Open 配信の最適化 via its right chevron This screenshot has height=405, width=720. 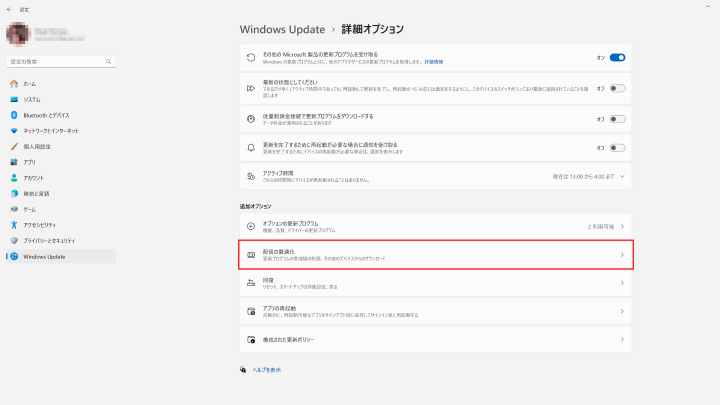coord(622,255)
